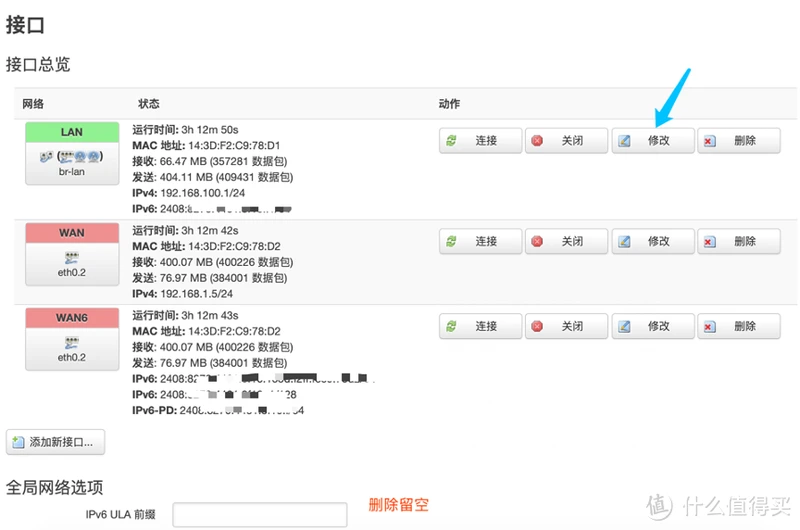Click the 动作 column header
The width and height of the screenshot is (800, 530).
click(449, 104)
